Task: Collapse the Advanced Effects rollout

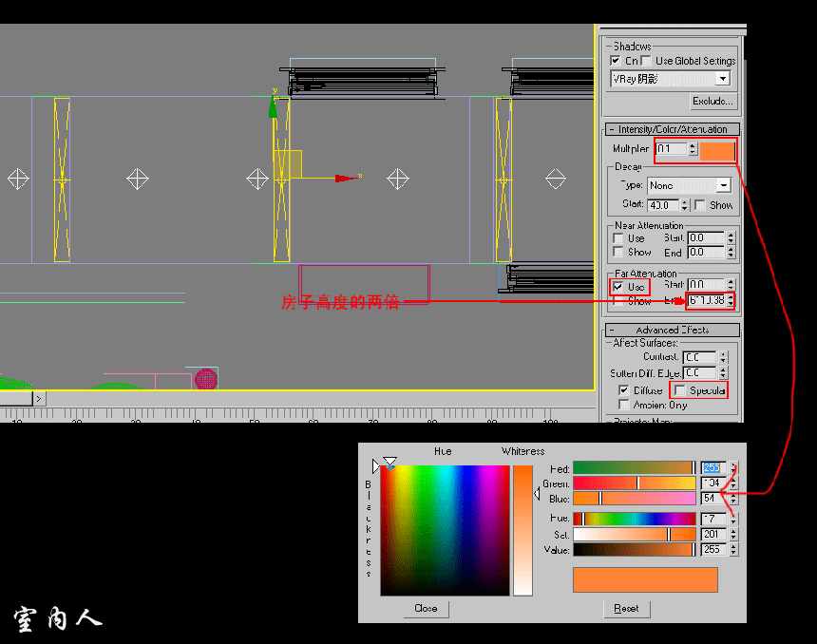Action: click(673, 330)
